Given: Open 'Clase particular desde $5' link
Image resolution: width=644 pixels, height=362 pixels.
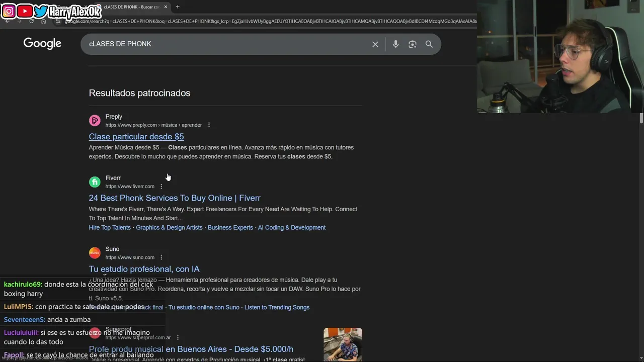Looking at the screenshot, I should click(136, 137).
